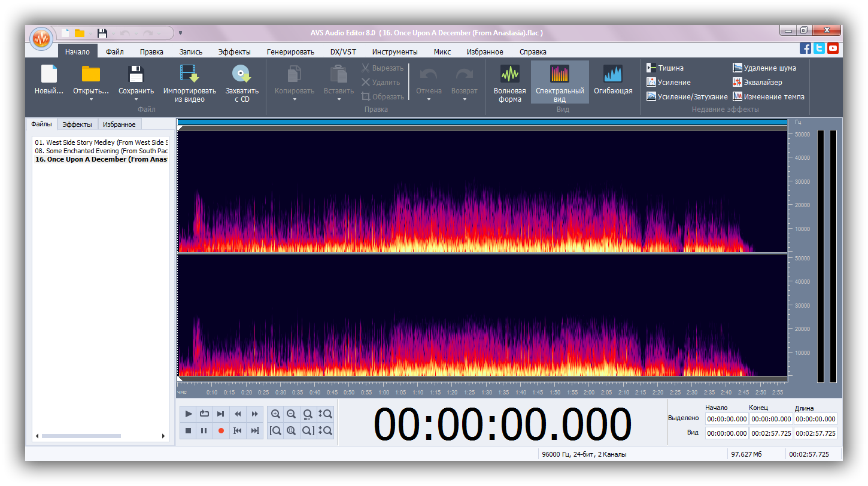Open the Микс ribbon tab
Image resolution: width=868 pixels, height=486 pixels.
[442, 52]
